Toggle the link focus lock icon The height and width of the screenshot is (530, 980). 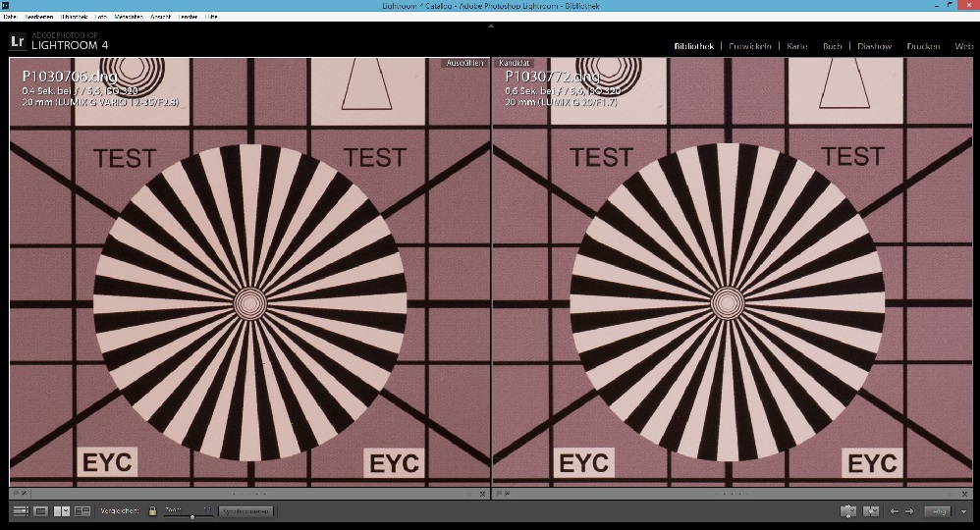pyautogui.click(x=152, y=511)
